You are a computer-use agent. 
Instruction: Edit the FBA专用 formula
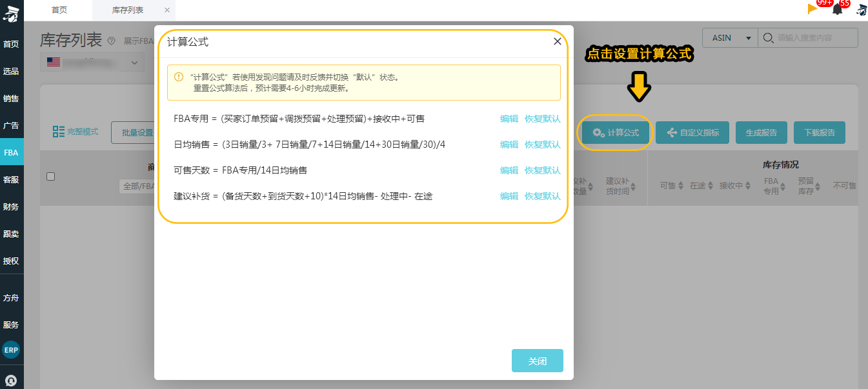click(x=509, y=119)
